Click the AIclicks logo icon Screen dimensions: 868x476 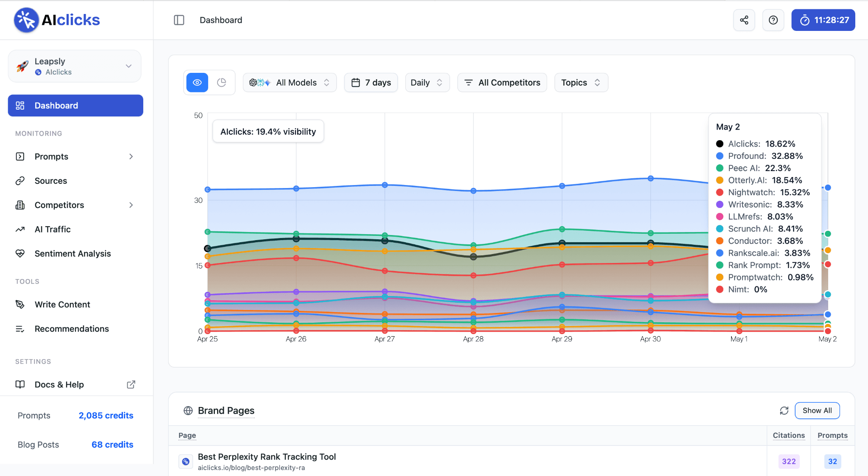coord(26,20)
